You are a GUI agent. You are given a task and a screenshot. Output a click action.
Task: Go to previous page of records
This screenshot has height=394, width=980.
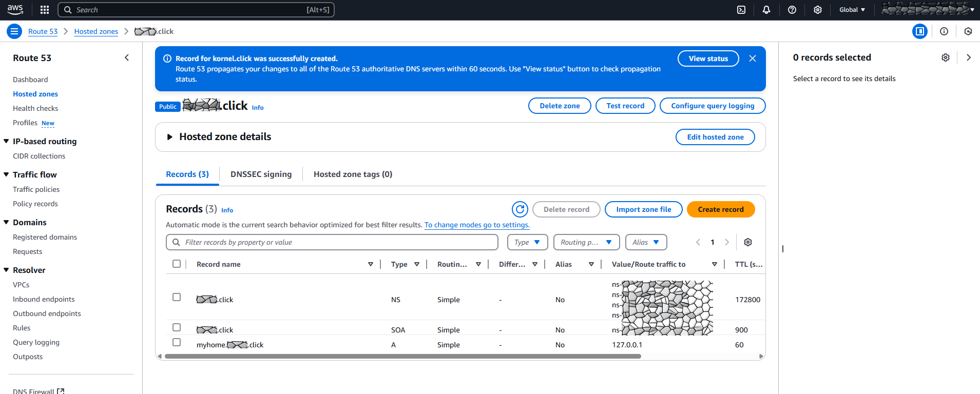point(698,242)
